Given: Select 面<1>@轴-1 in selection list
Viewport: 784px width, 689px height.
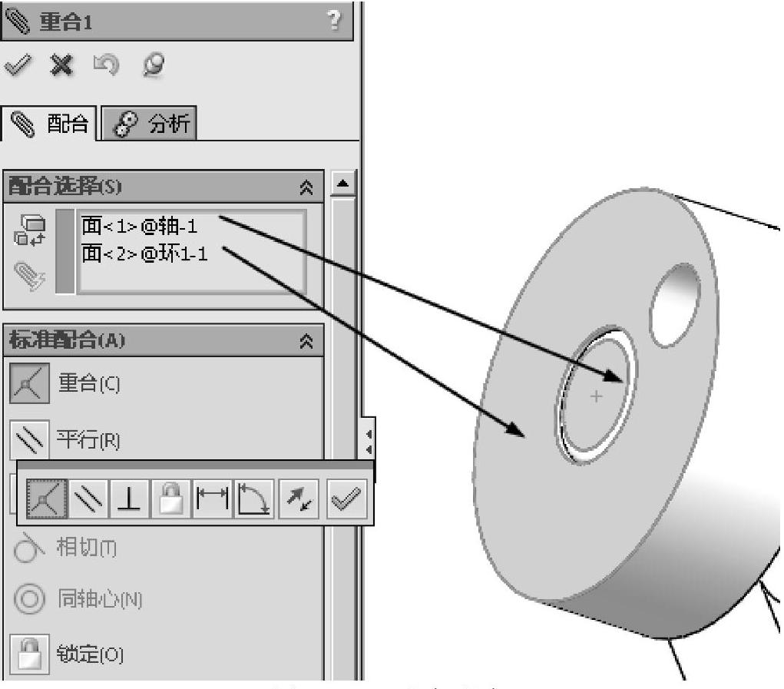Looking at the screenshot, I should point(140,226).
